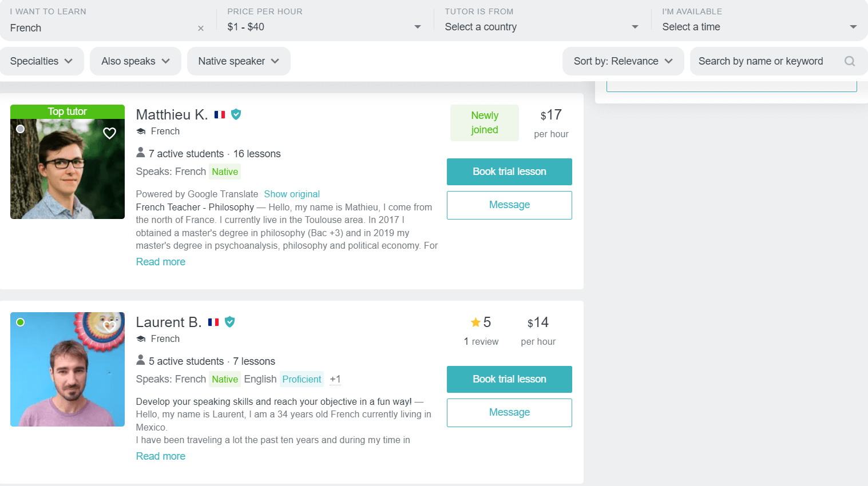Message Matthieu K.
This screenshot has width=868, height=486.
[509, 205]
